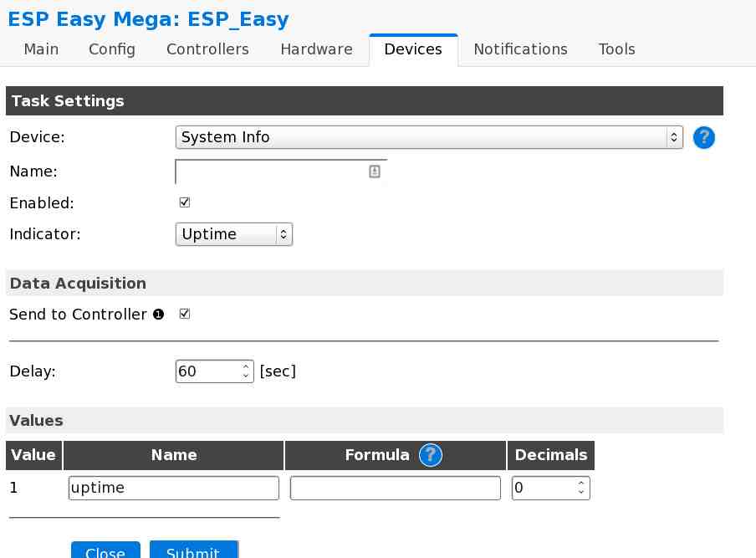Image resolution: width=756 pixels, height=558 pixels.
Task: Click the ESP Easy Mega title link
Action: 148,19
